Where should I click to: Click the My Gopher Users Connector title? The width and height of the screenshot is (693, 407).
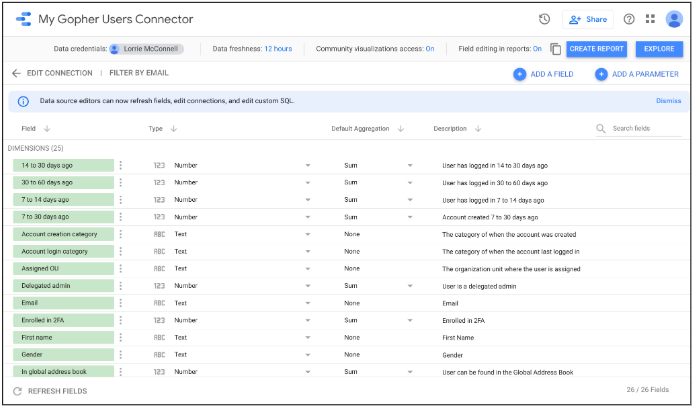(116, 19)
